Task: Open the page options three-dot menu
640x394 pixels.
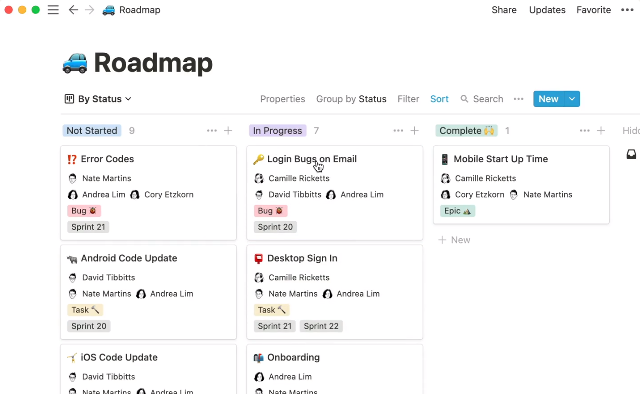Action: [627, 10]
